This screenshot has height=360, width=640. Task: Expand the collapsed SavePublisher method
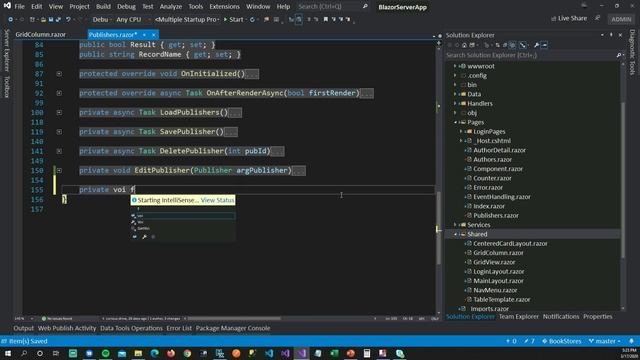click(59, 132)
